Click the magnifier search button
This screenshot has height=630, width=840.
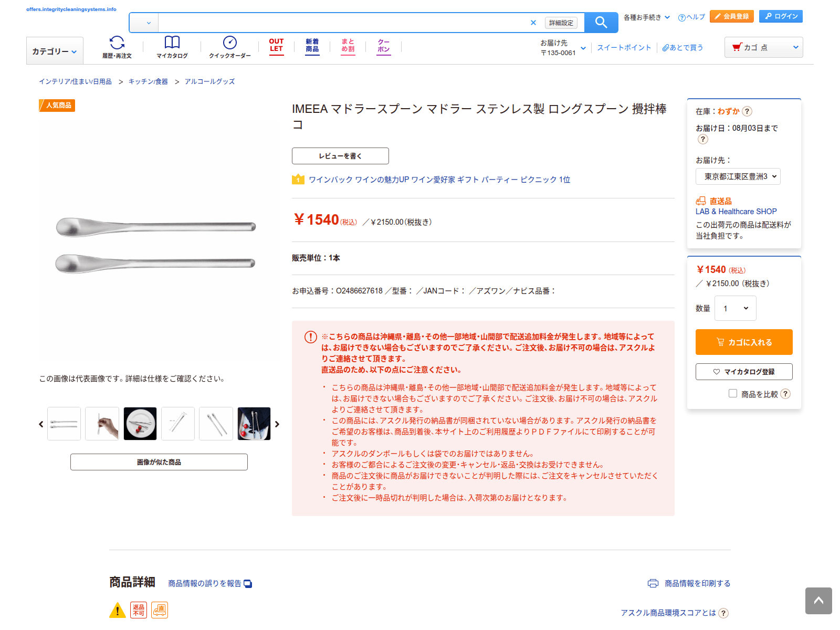601,23
